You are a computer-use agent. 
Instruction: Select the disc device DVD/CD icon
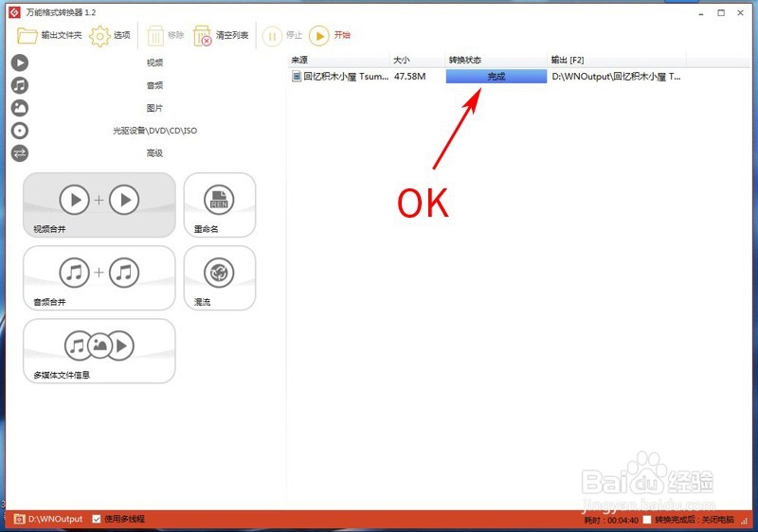[x=20, y=131]
